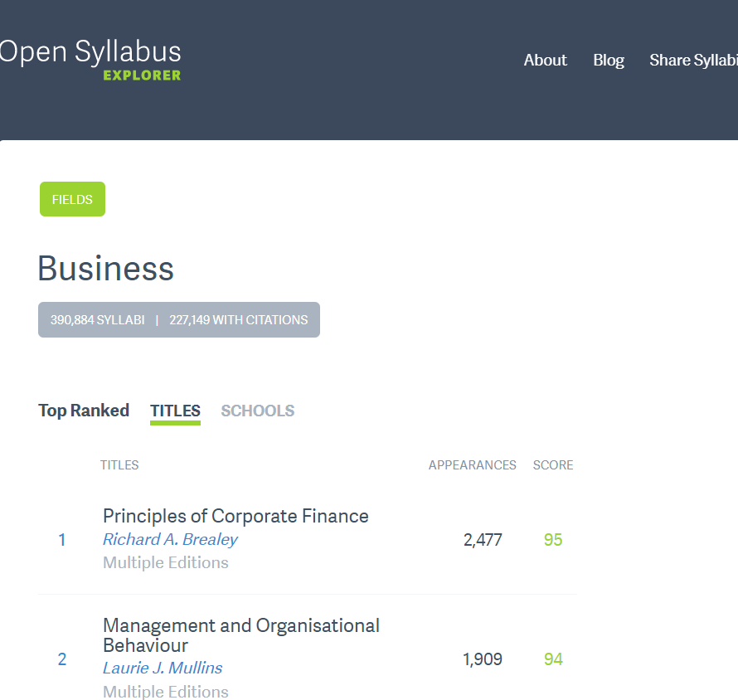Select the TITLES tab
This screenshot has height=700, width=738.
tap(175, 411)
